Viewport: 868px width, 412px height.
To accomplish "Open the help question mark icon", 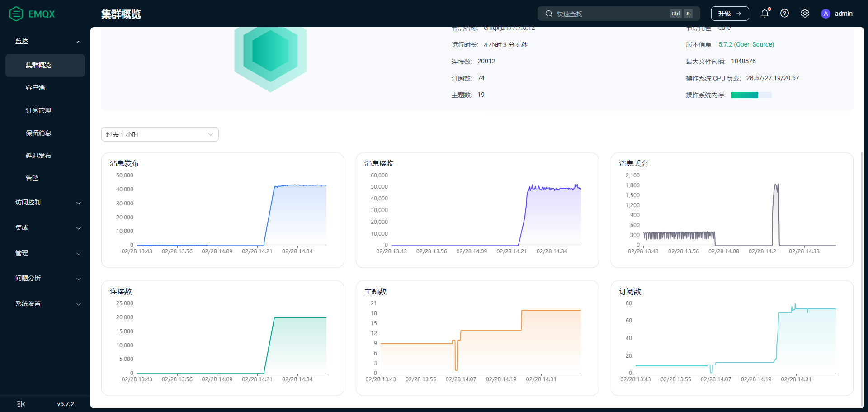I will click(785, 14).
